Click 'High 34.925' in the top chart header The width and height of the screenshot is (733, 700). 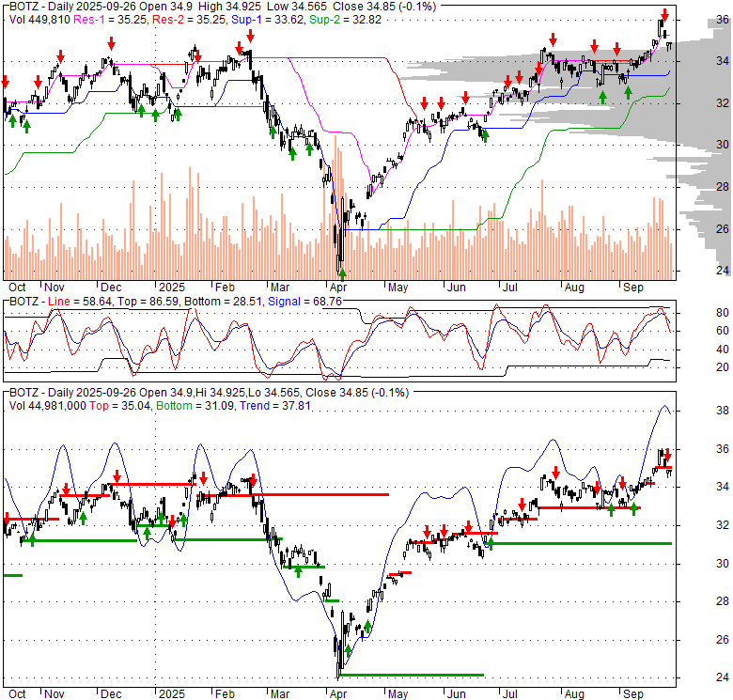point(231,7)
